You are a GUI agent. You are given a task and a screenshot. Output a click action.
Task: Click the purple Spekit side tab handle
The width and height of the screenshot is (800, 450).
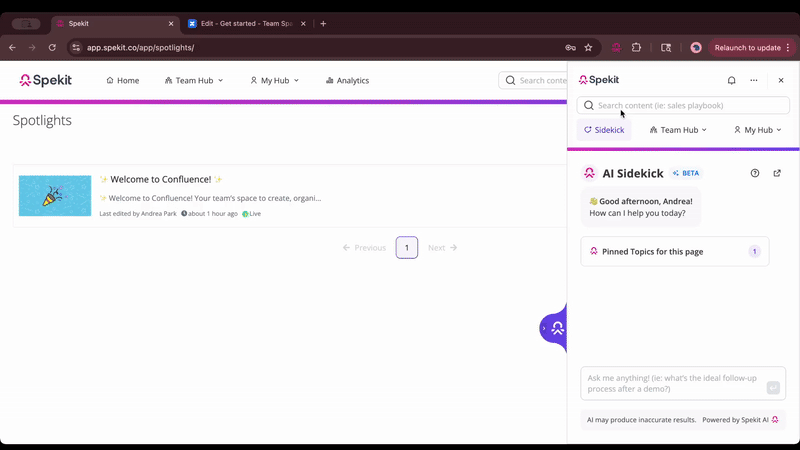(554, 327)
